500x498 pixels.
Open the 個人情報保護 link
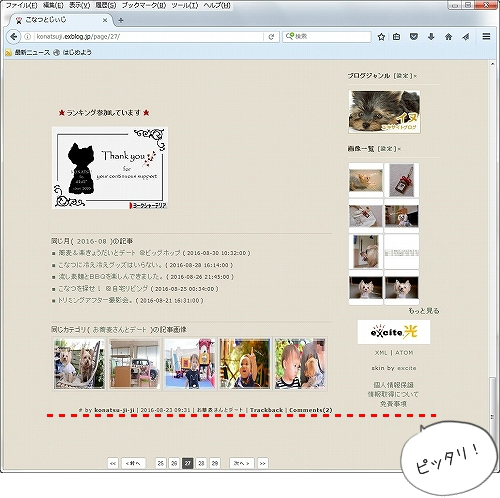click(x=394, y=385)
